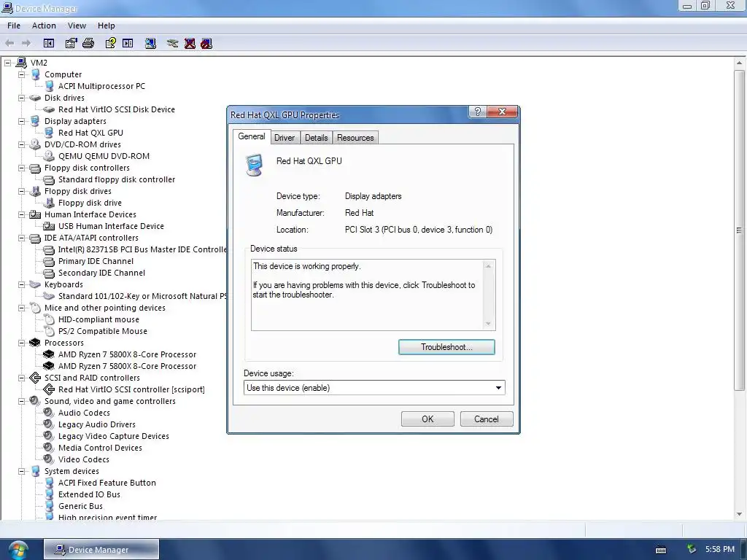
Task: Click the Print toolbar icon
Action: point(88,43)
